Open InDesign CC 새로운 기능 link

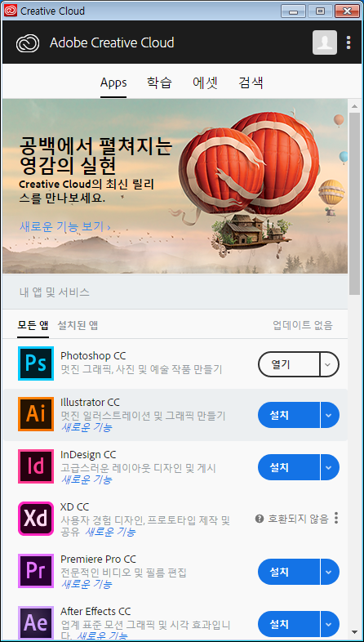coord(87,479)
